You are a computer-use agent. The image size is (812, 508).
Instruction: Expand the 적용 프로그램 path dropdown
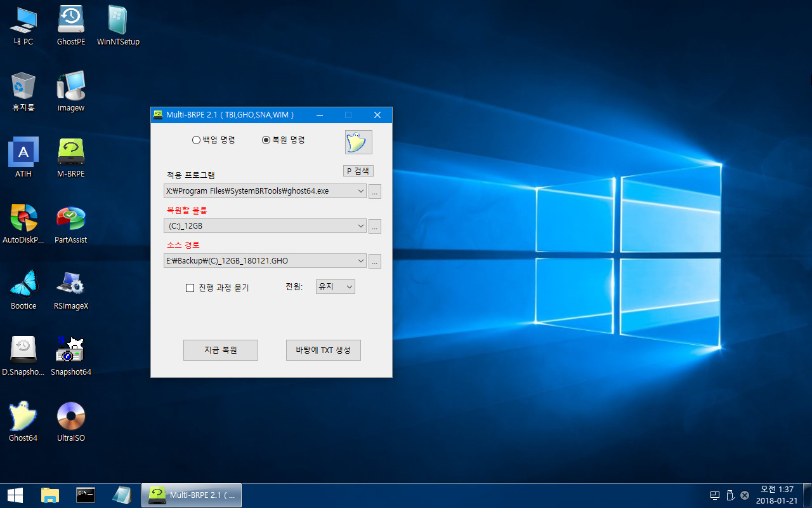360,190
